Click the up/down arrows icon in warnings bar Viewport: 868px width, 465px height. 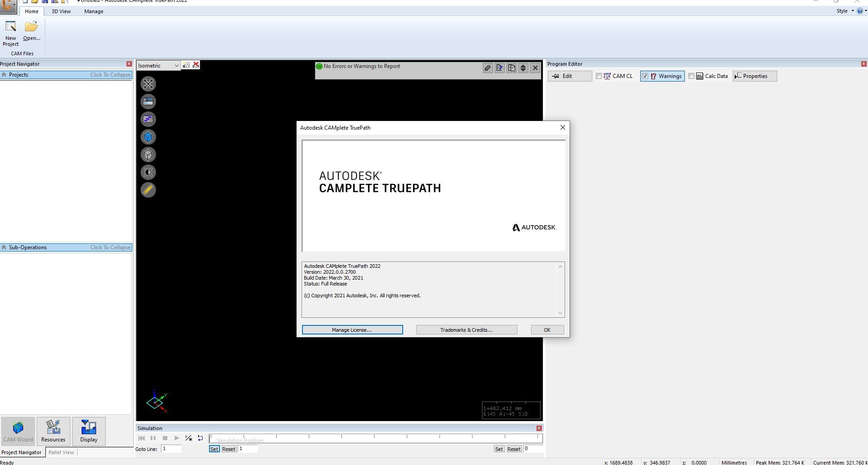point(523,68)
